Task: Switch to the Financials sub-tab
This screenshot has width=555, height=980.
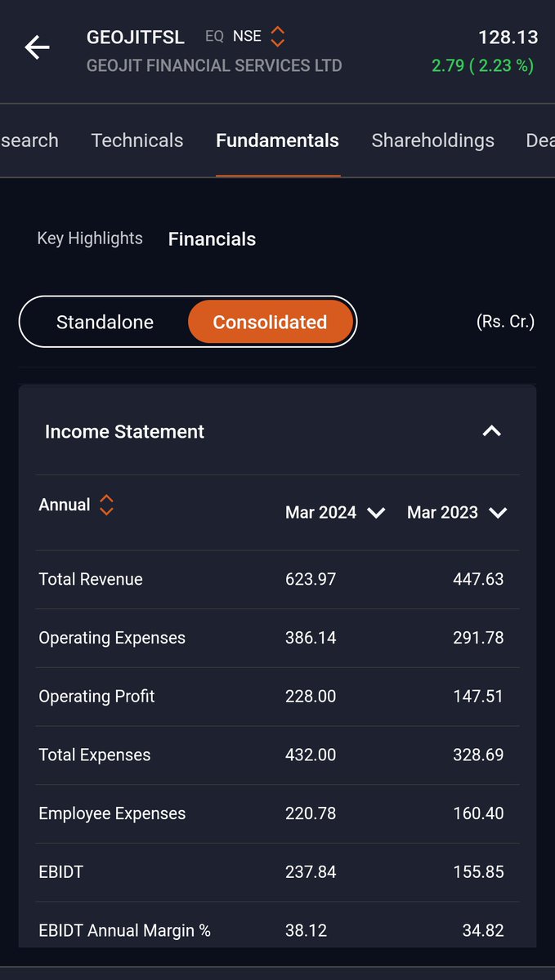Action: tap(212, 239)
